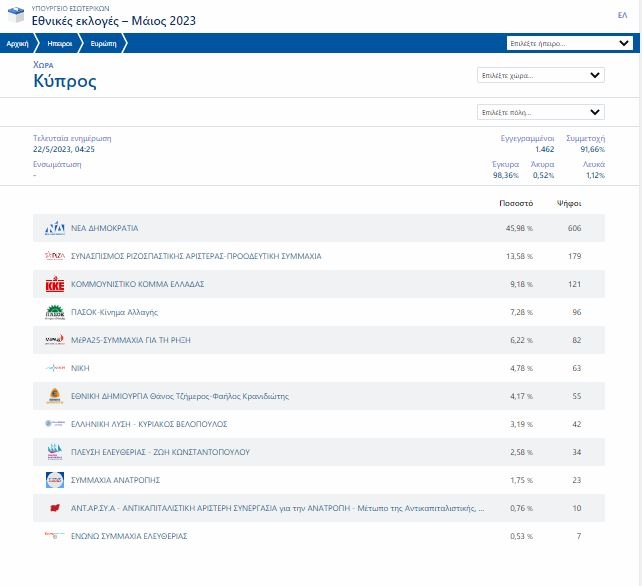
Task: Click the SYRIZA party logo
Action: coord(55,256)
